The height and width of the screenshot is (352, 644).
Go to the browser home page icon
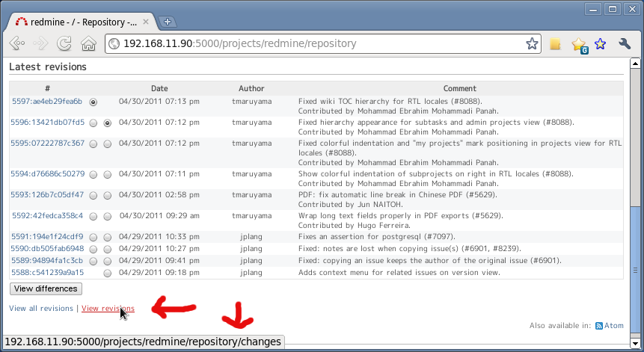(88, 44)
